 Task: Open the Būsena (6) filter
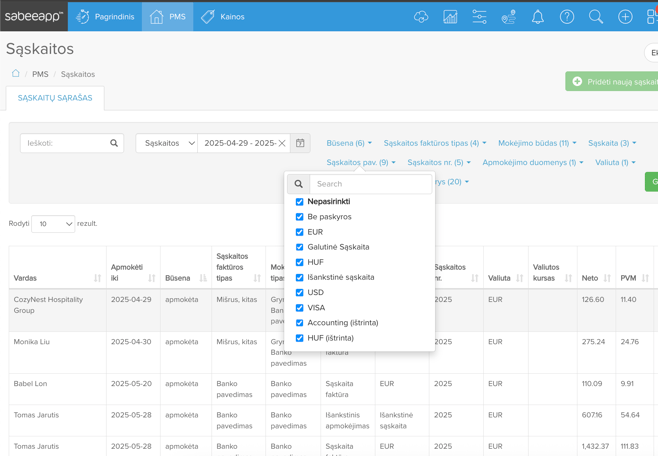pyautogui.click(x=349, y=143)
